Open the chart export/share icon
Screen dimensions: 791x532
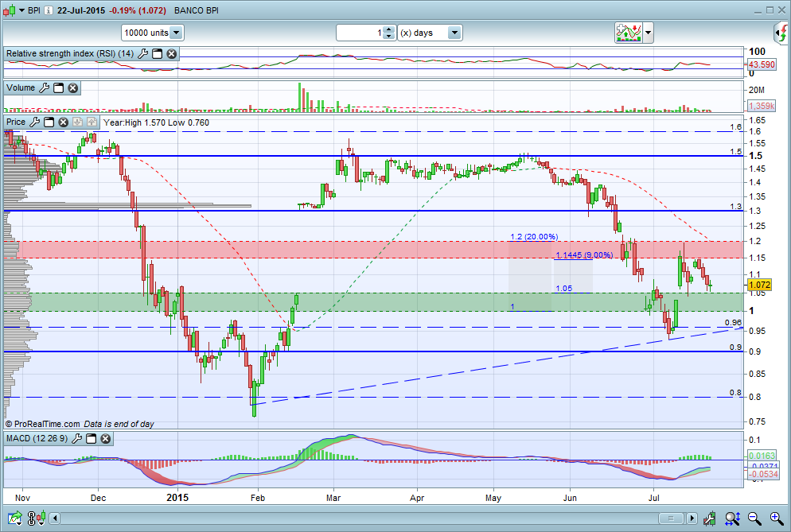coord(14,518)
